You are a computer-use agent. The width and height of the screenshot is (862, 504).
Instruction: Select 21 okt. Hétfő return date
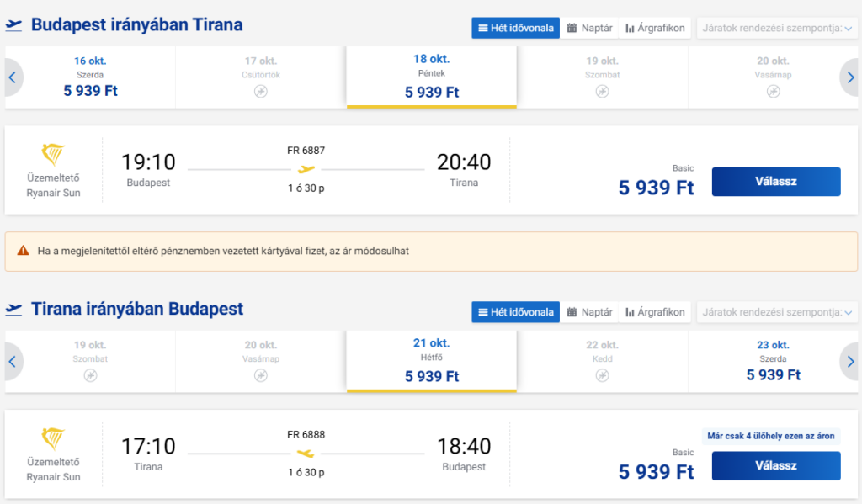coord(432,361)
